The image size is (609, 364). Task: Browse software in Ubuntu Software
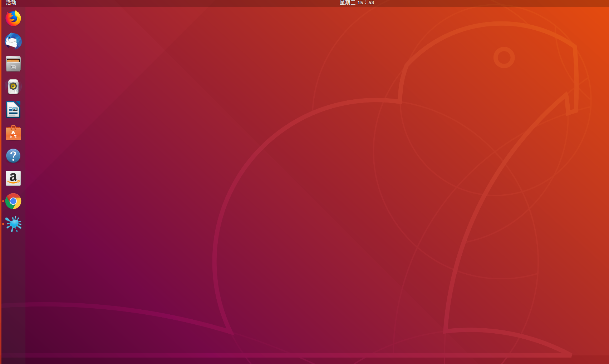[13, 133]
